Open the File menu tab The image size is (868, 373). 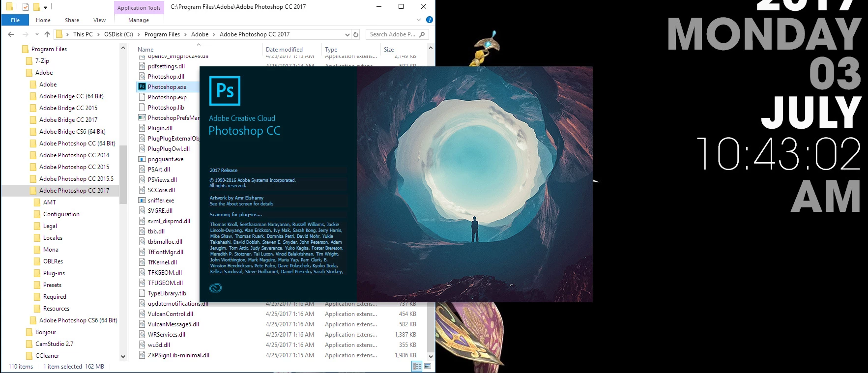tap(15, 20)
